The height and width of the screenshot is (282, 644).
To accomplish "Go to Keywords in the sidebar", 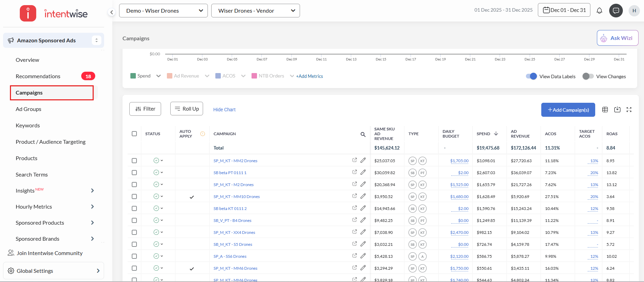I will click(28, 125).
